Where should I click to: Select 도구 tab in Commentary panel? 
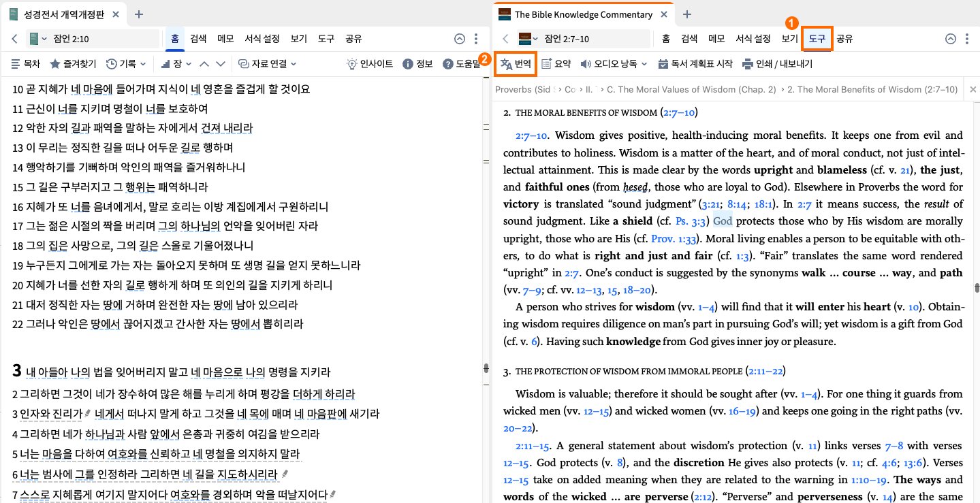[817, 39]
